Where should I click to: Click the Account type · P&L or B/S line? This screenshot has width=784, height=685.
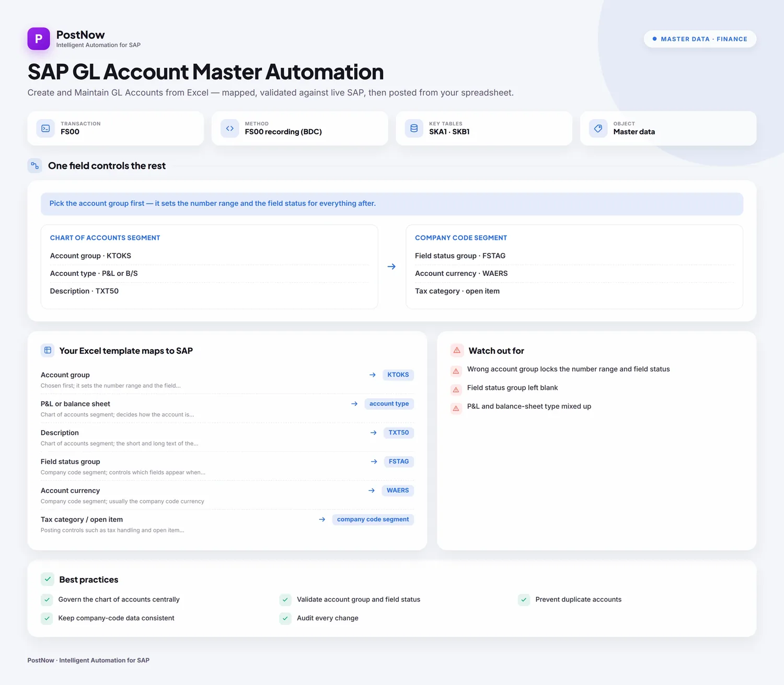click(94, 273)
